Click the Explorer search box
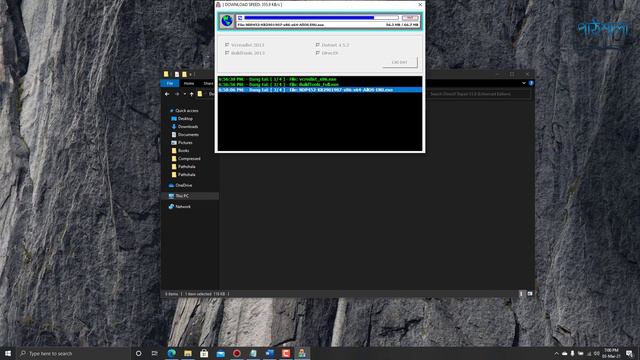640x360 pixels. click(x=479, y=94)
